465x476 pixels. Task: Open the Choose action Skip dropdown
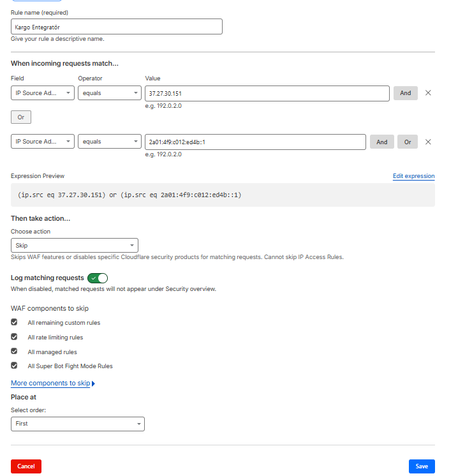tap(75, 246)
